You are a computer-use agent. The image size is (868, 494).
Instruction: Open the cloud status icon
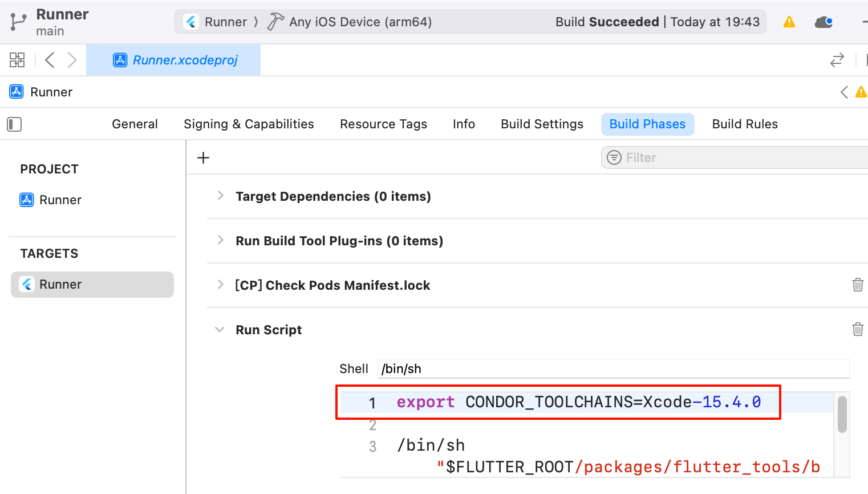click(x=824, y=22)
